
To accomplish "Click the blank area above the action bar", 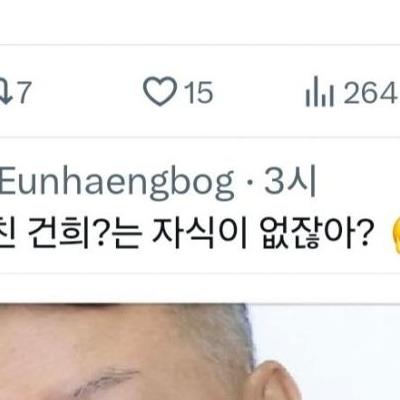I will tap(200, 22).
